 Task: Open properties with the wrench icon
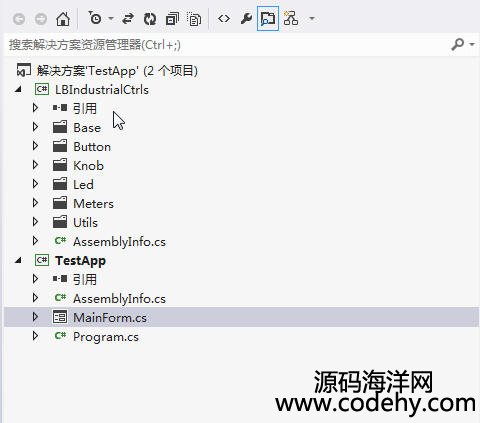point(246,19)
